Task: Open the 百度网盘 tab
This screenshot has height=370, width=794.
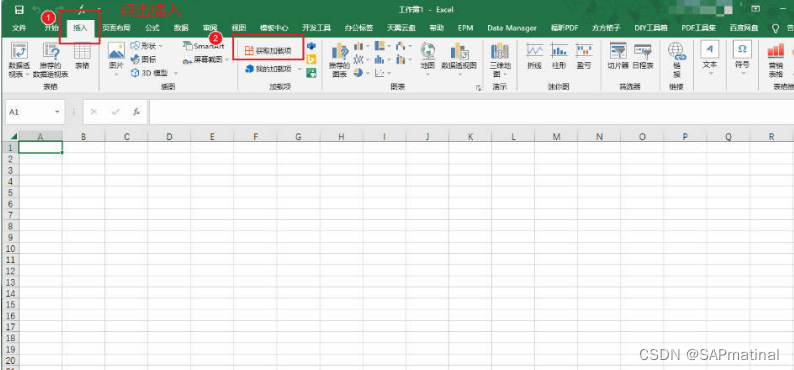Action: pos(744,28)
